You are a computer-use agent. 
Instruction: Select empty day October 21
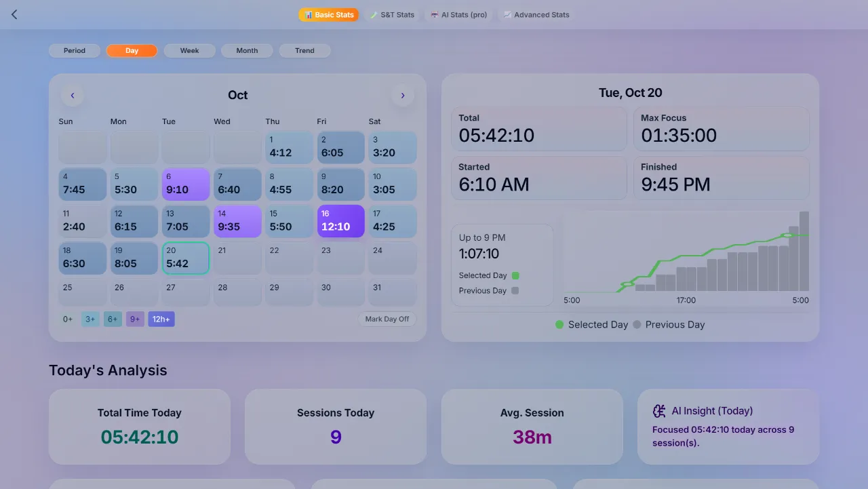238,258
